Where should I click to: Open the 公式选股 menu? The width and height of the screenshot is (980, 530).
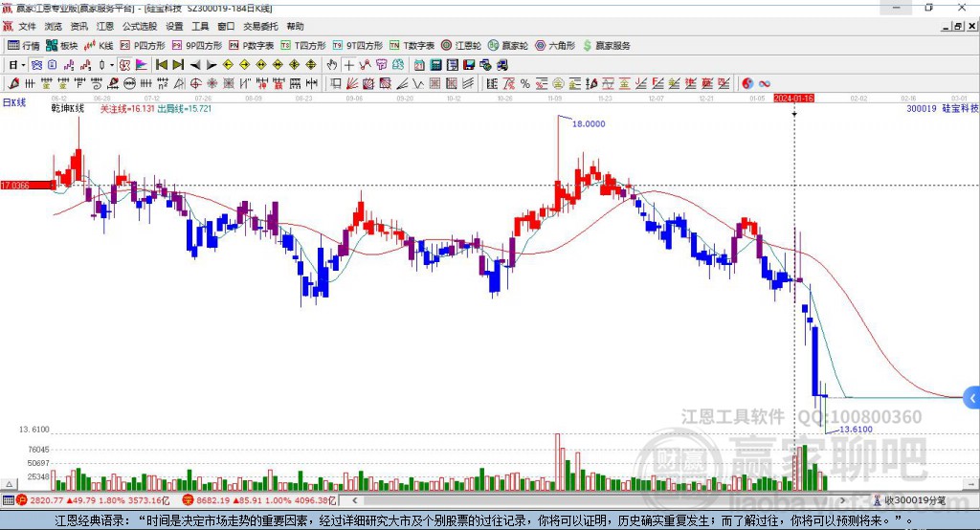(x=140, y=26)
